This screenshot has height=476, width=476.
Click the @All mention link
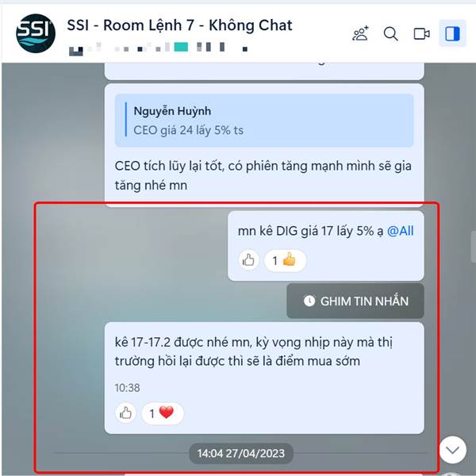tap(400, 231)
